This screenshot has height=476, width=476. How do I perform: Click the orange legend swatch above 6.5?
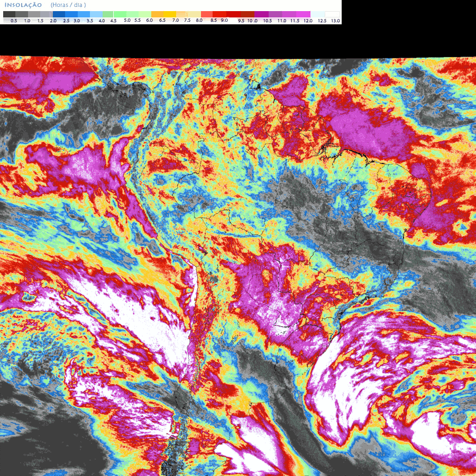pos(157,14)
